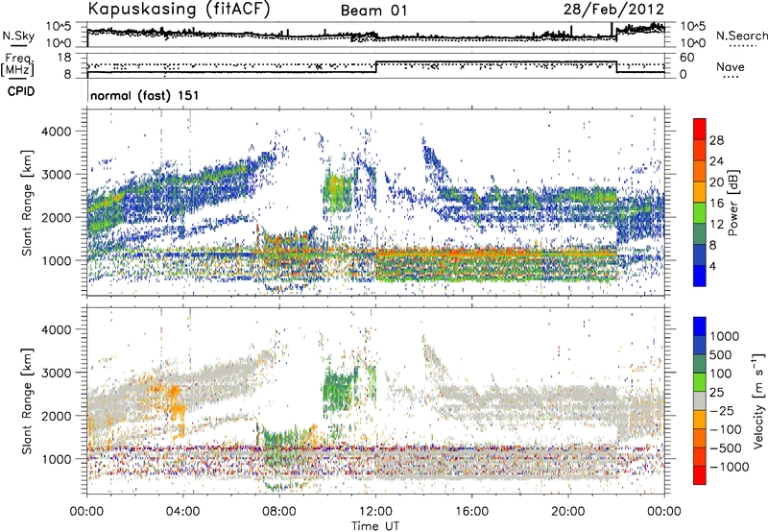
Task: Click the '60' Nave axis tick
Action: pos(687,58)
